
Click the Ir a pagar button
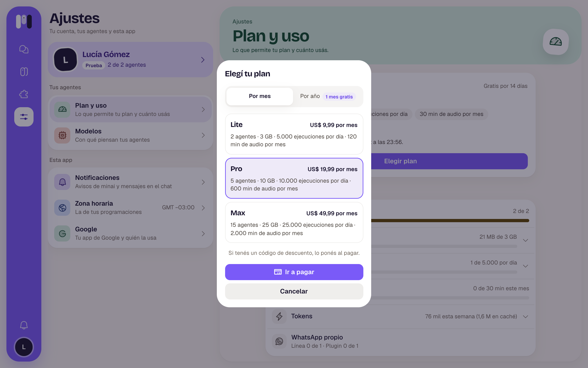[294, 272]
